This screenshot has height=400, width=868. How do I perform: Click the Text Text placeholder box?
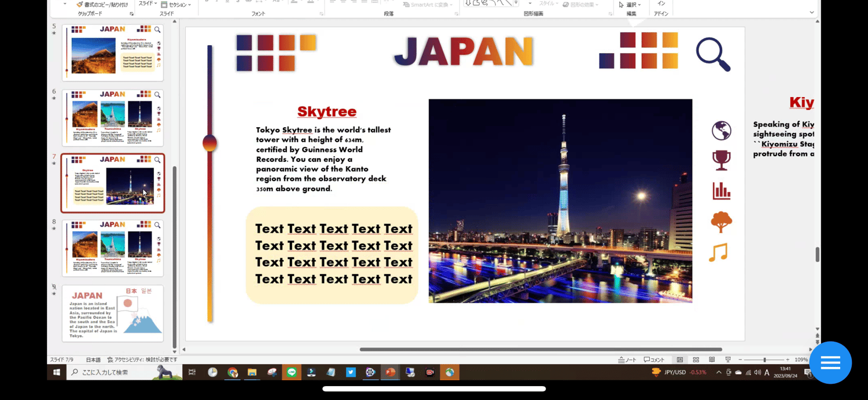tap(332, 255)
